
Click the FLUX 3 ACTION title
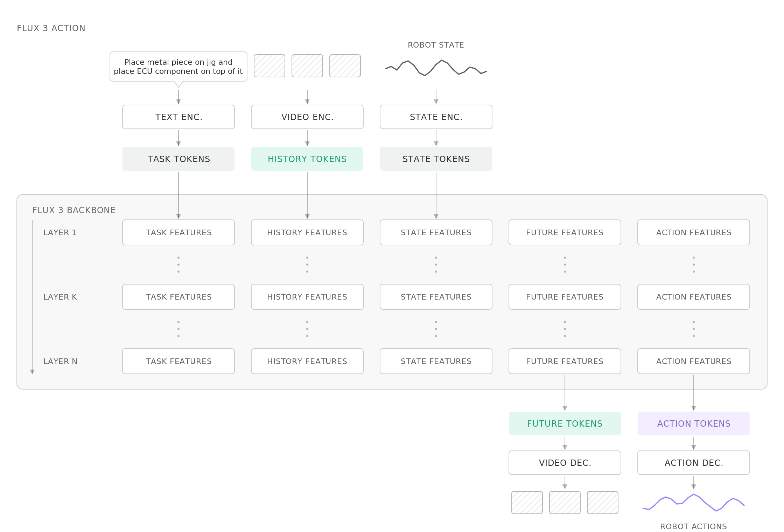[x=51, y=28]
